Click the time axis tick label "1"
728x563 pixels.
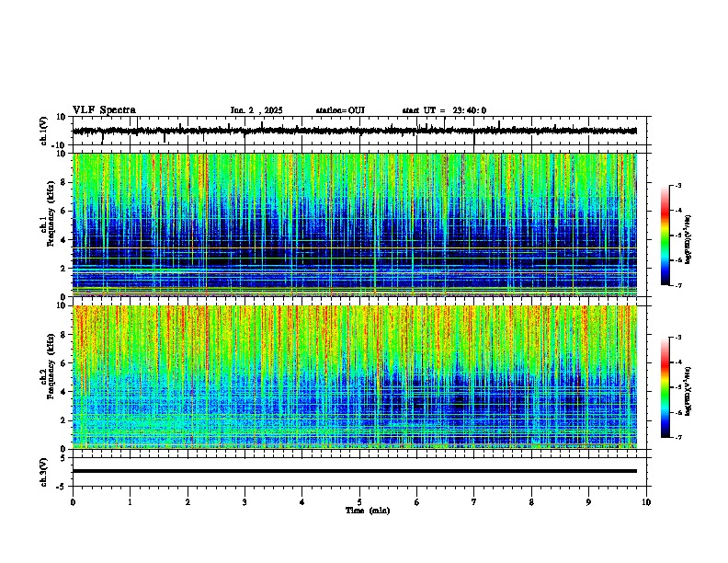[130, 502]
